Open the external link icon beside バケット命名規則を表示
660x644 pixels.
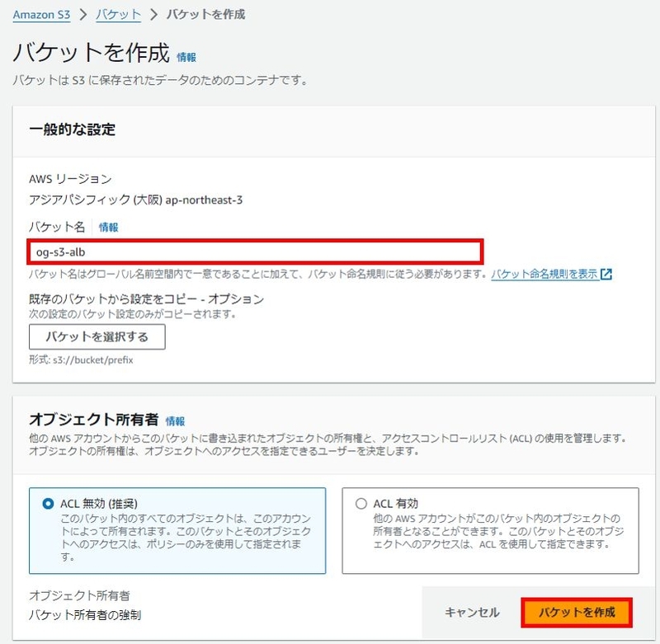[x=606, y=275]
